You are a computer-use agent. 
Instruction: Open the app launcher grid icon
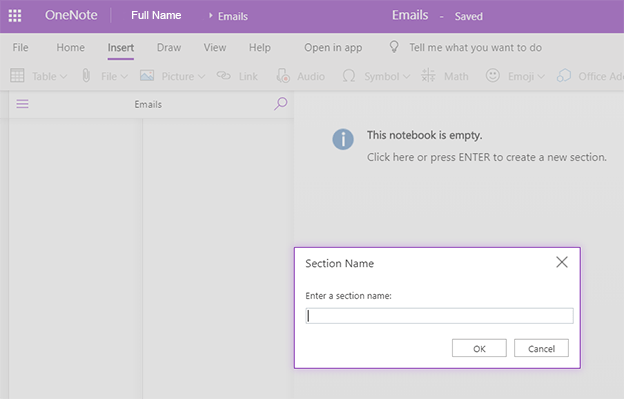15,16
